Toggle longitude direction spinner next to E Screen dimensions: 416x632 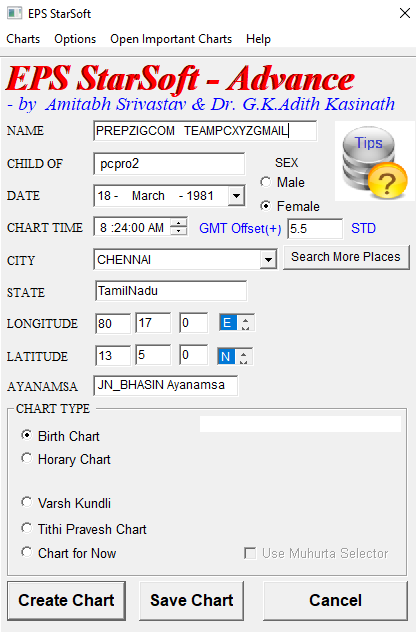click(246, 323)
